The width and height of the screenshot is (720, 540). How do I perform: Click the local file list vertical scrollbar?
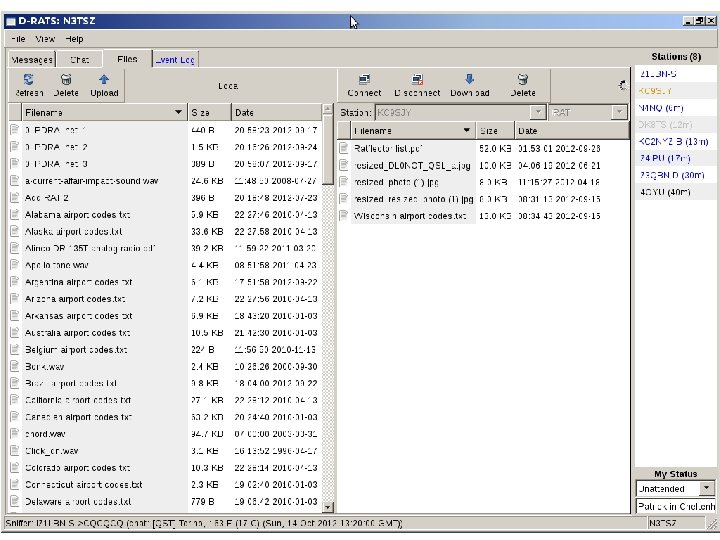point(328,150)
